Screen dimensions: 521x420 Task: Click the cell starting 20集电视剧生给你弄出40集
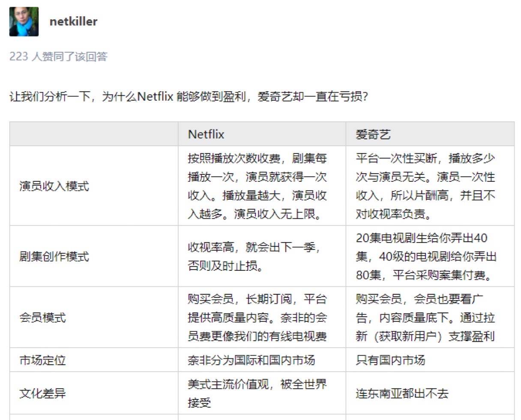pos(426,256)
